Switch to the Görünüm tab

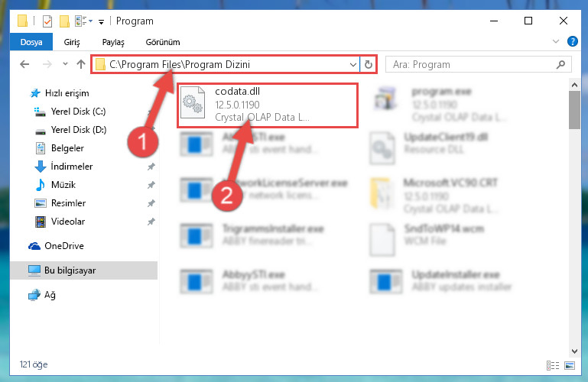(x=163, y=42)
